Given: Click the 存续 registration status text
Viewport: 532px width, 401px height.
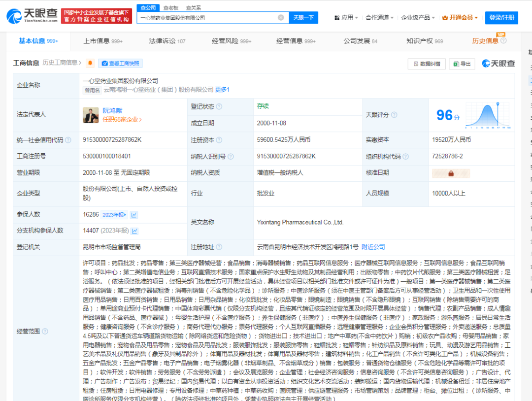Looking at the screenshot, I should tap(263, 106).
